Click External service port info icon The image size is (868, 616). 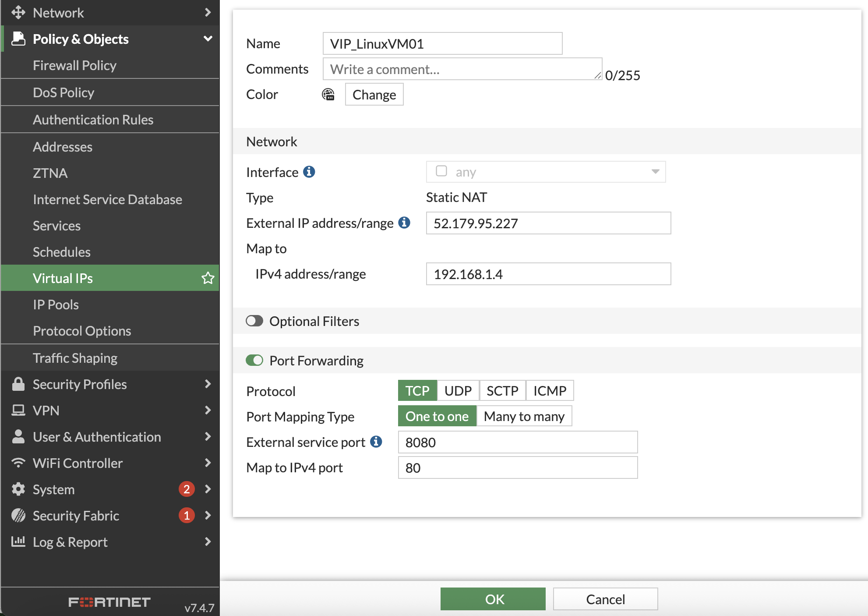pyautogui.click(x=376, y=442)
